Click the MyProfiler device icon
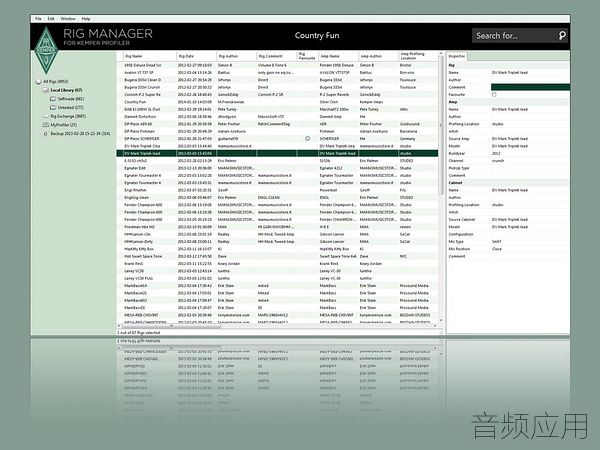 point(46,125)
